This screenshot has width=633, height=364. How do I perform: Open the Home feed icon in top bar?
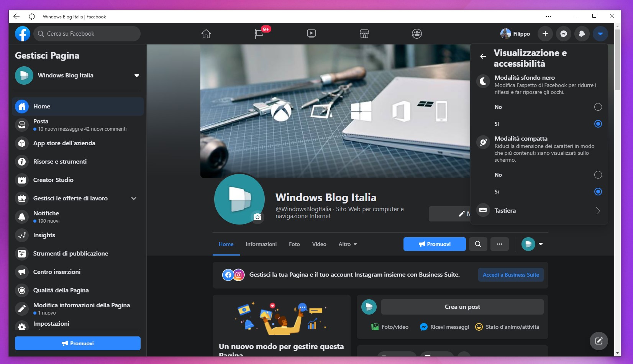(x=206, y=34)
